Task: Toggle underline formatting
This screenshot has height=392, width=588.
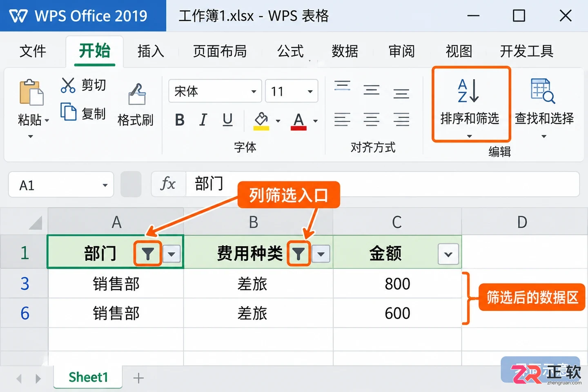Action: (227, 120)
